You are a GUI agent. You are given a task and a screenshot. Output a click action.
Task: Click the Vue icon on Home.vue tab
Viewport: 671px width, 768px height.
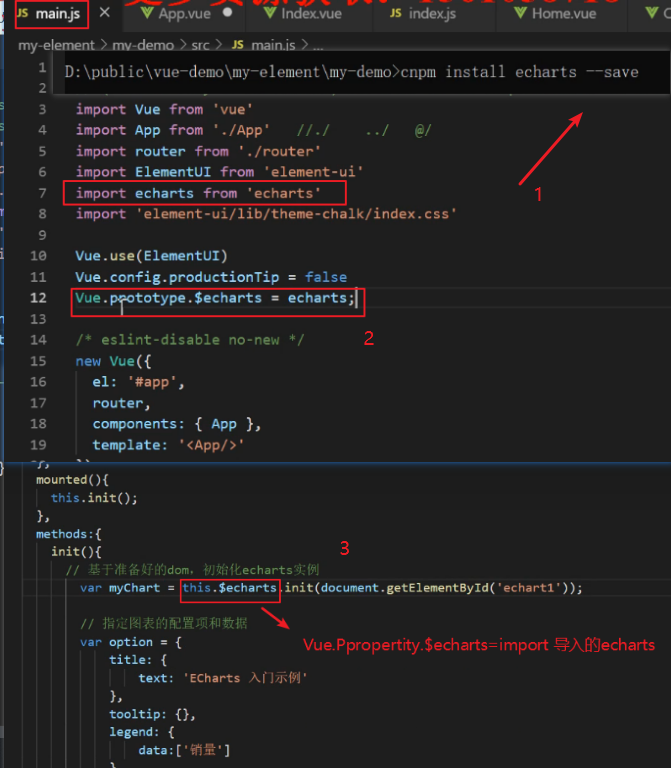pos(521,13)
